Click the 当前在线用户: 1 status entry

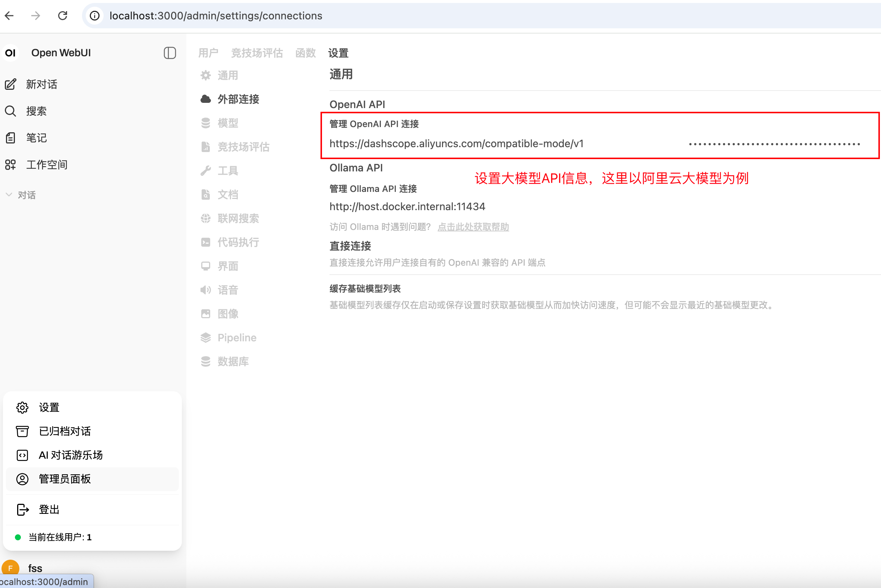[x=53, y=537]
